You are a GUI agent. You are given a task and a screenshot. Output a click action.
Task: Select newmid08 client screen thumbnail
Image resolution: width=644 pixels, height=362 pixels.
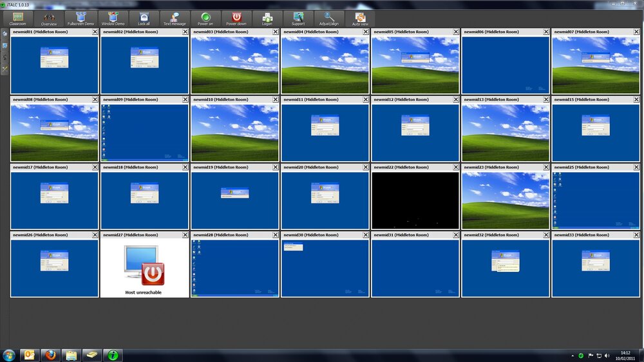point(55,133)
